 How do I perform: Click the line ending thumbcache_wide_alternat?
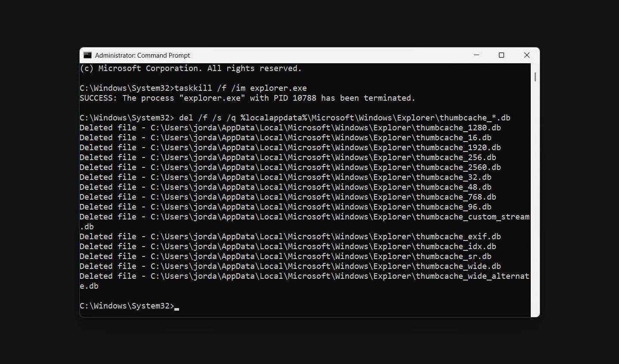304,276
